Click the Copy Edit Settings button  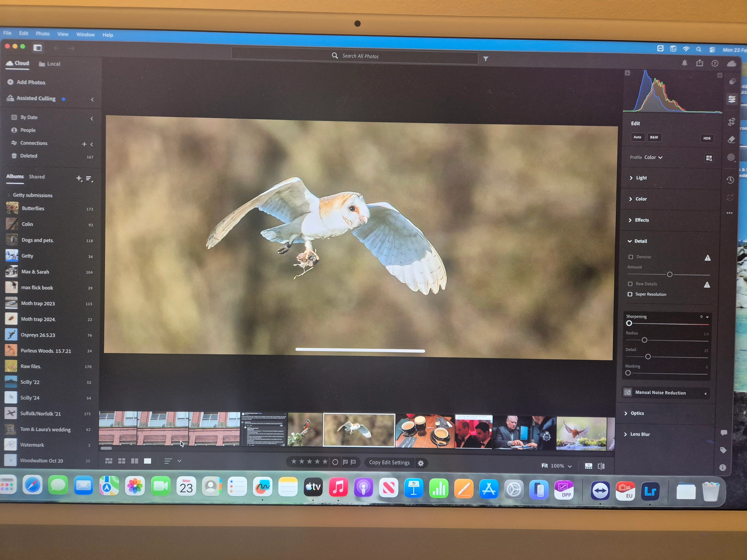389,463
